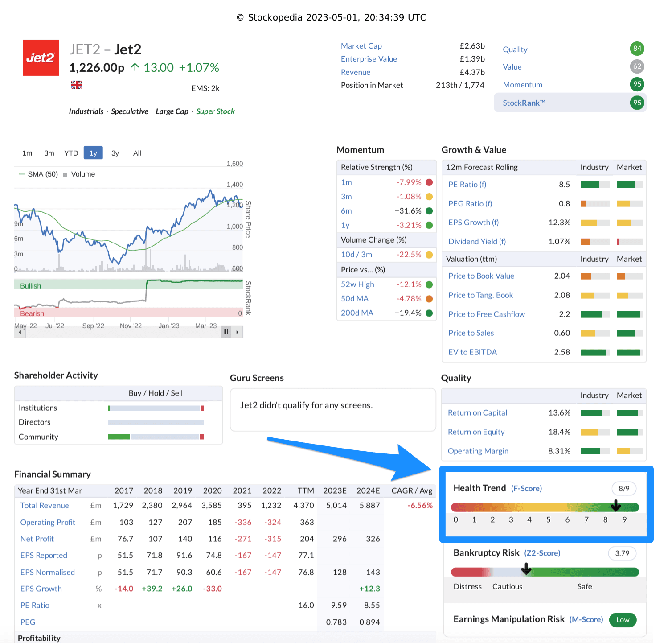Click the Momentum rank 95 badge
Viewport: 672px width, 643px height.
pyautogui.click(x=637, y=84)
